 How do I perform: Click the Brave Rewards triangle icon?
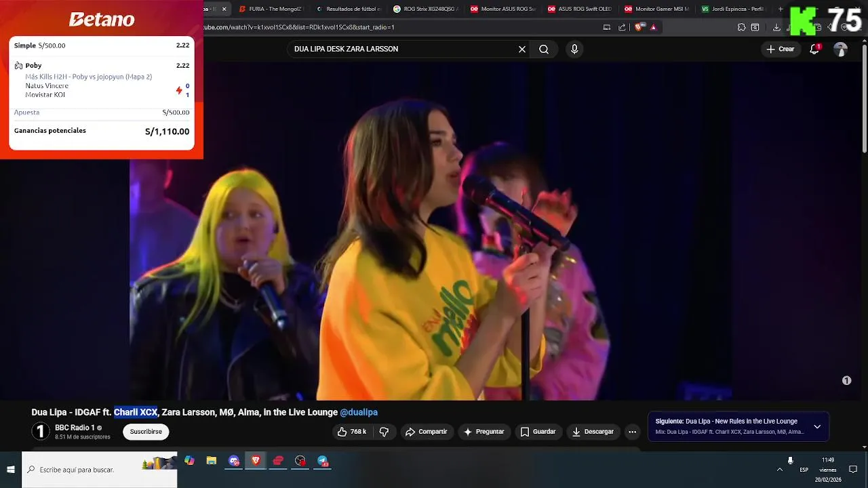[x=653, y=27]
